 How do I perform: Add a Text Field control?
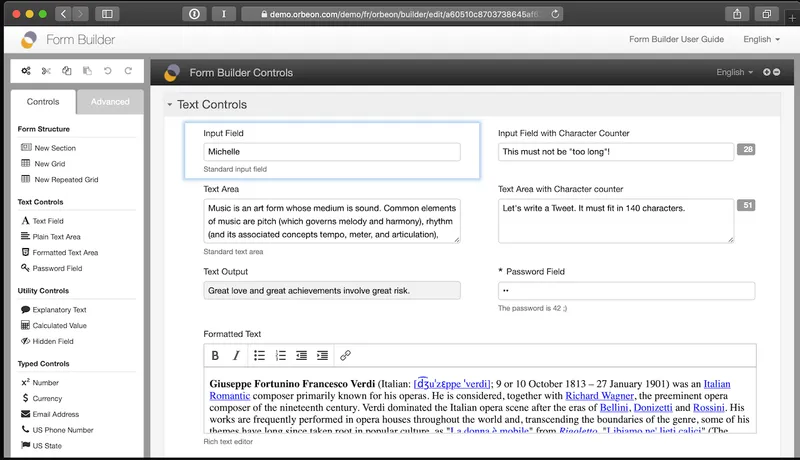[42, 221]
